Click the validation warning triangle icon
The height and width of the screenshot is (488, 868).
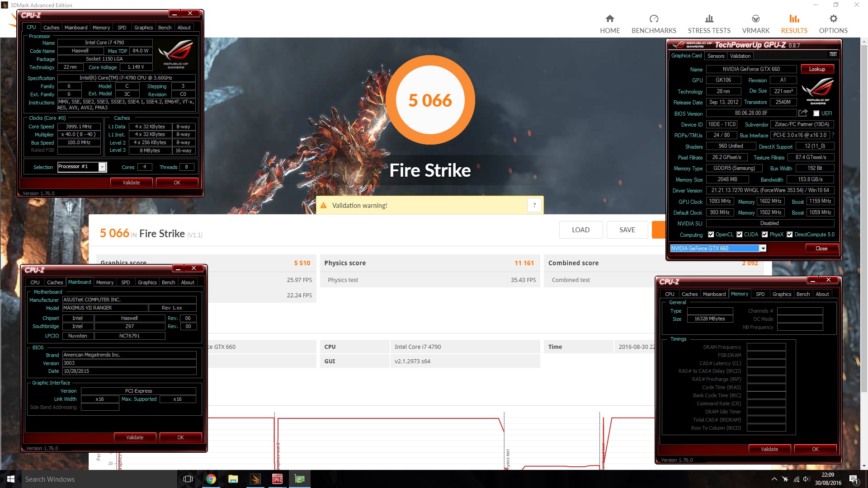click(324, 206)
